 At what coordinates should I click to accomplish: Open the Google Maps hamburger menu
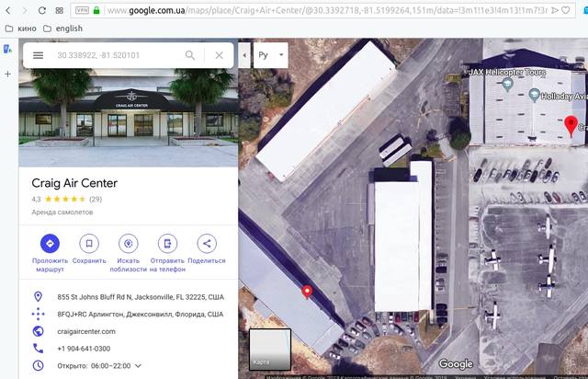click(38, 55)
